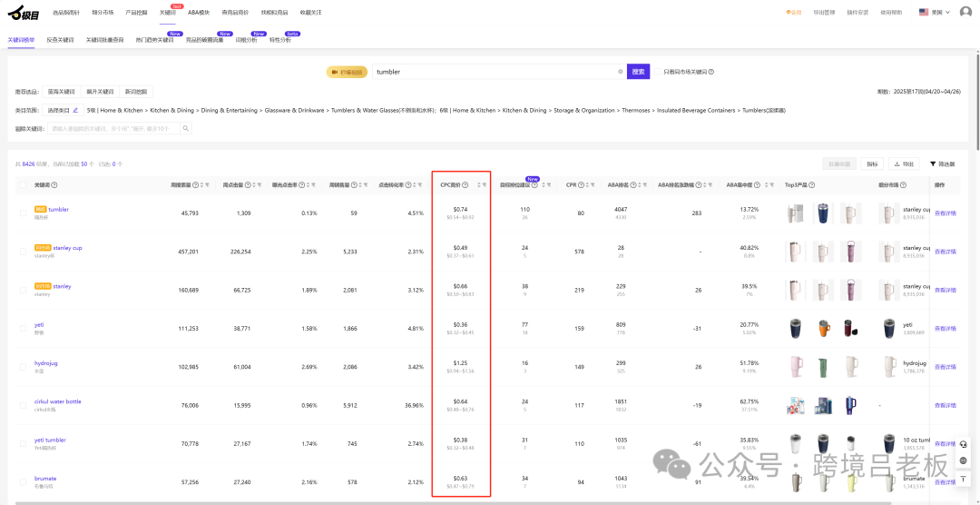Screen dimensions: 980x505
Task: Click the help icon beside 点击转化率 header
Action: (x=408, y=184)
